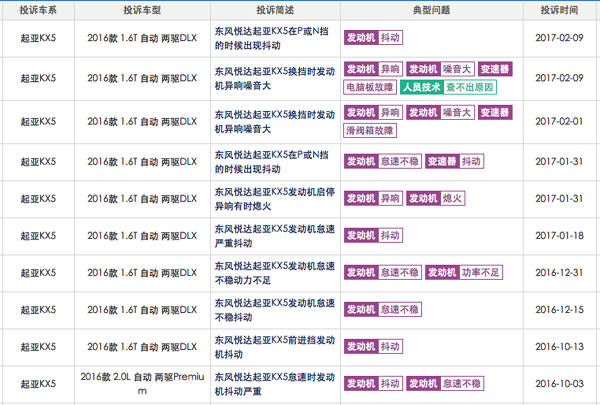
Task: Click the 人员技术 查不出原因 green tag
Action: tap(448, 87)
